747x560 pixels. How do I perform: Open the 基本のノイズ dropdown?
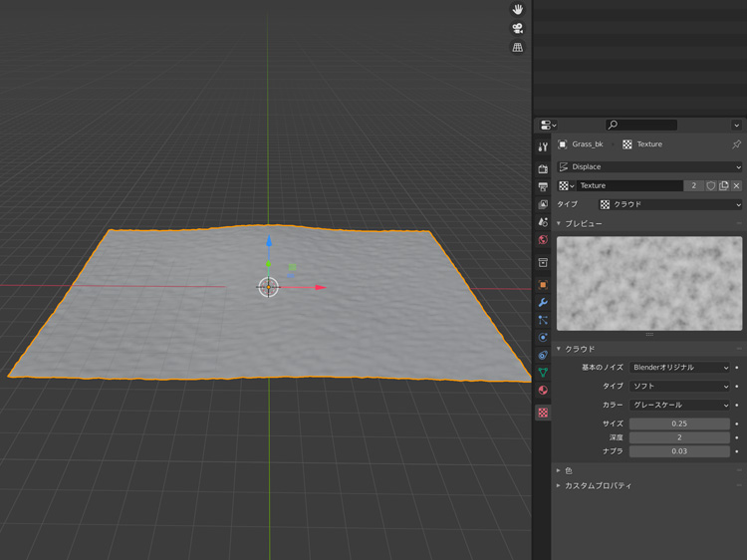[x=680, y=368]
